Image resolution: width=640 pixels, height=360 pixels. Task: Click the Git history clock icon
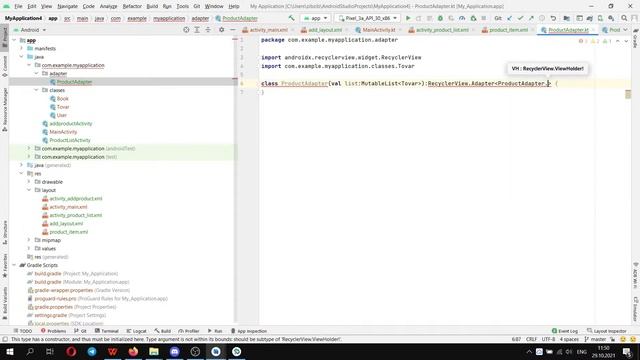point(542,18)
